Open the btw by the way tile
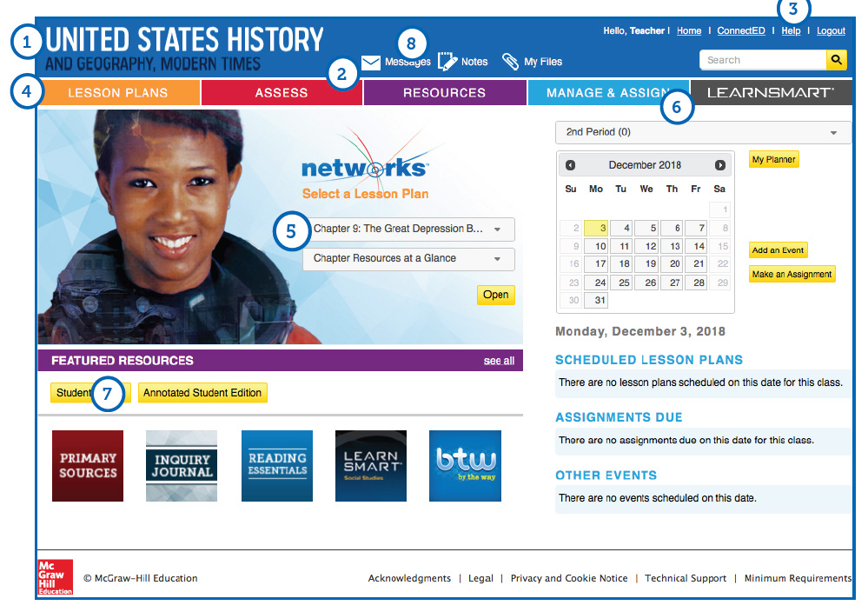868x612 pixels. 465,466
